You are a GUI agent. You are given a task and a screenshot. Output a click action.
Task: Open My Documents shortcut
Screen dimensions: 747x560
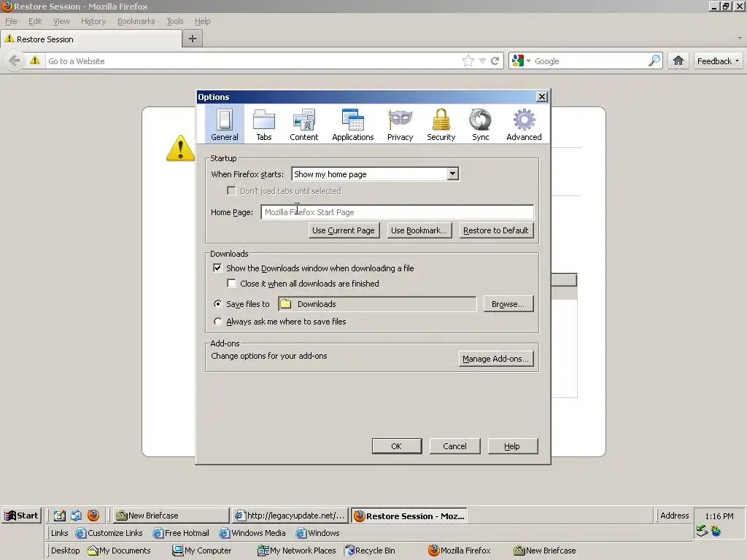(119, 551)
